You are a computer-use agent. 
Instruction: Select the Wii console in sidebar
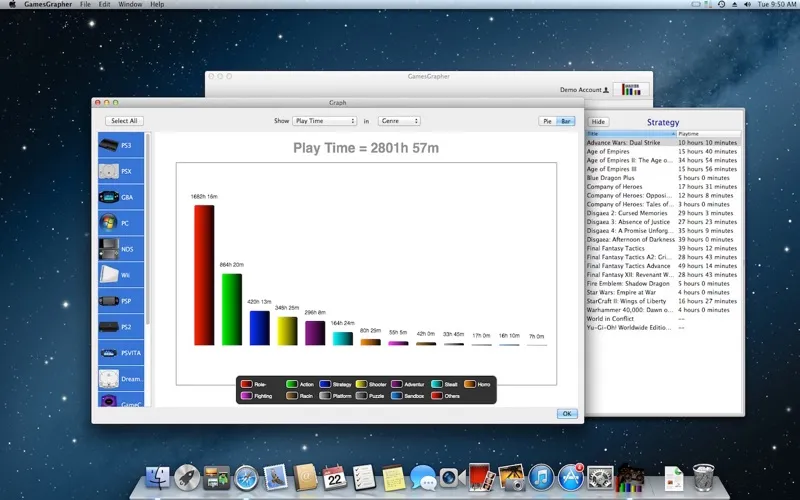tap(121, 275)
